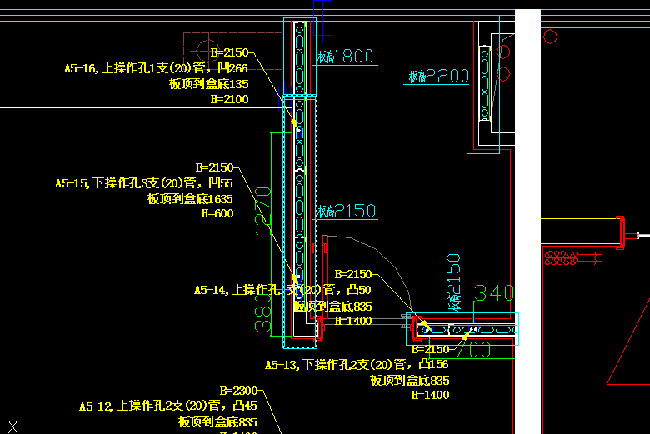Click the red text label on right side
Viewport: 650px width, 434px height.
pyautogui.click(x=572, y=258)
